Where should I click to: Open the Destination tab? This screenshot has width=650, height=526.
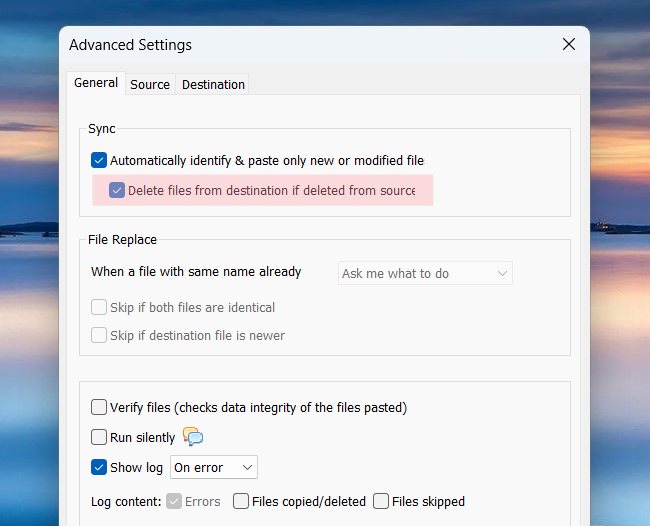pyautogui.click(x=213, y=85)
